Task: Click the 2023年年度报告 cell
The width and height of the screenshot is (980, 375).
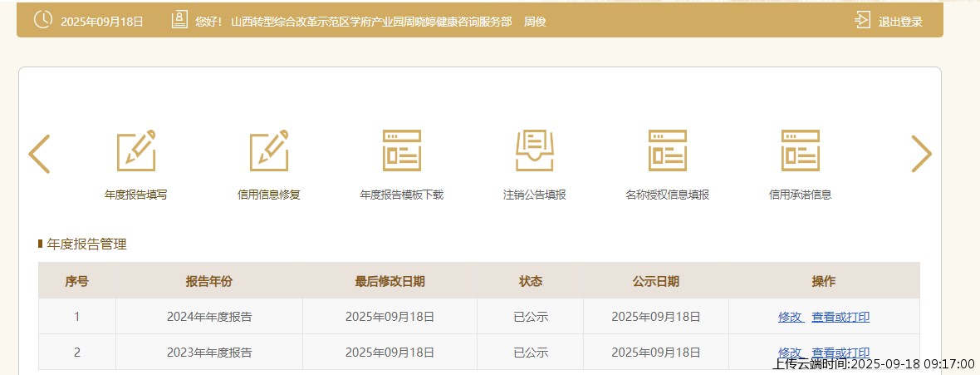Action: click(209, 353)
